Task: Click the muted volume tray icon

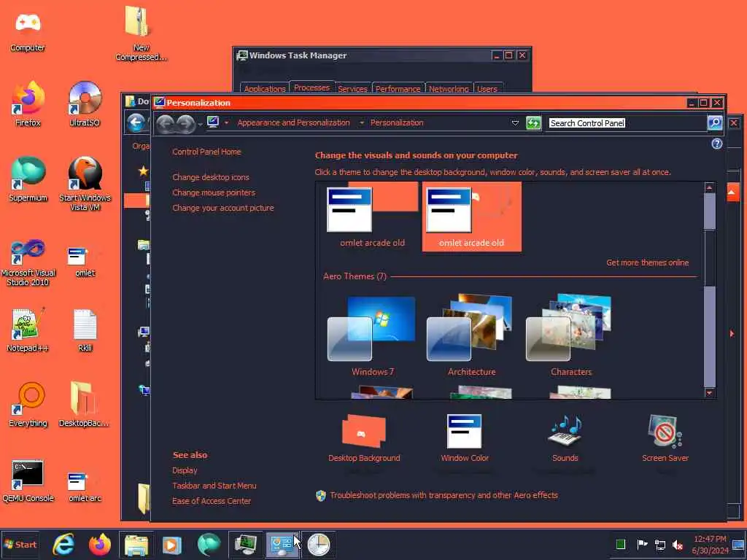Action: [678, 544]
